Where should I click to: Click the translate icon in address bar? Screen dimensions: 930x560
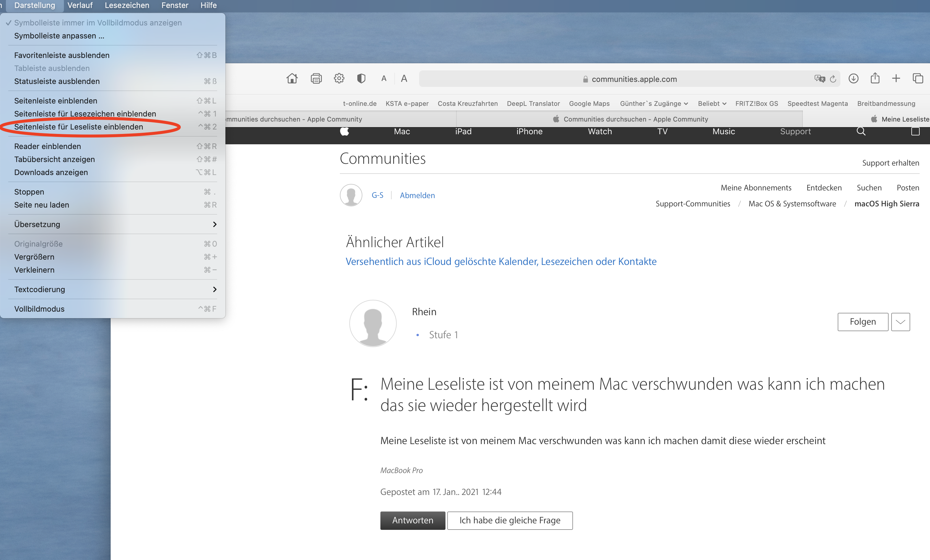coord(819,79)
